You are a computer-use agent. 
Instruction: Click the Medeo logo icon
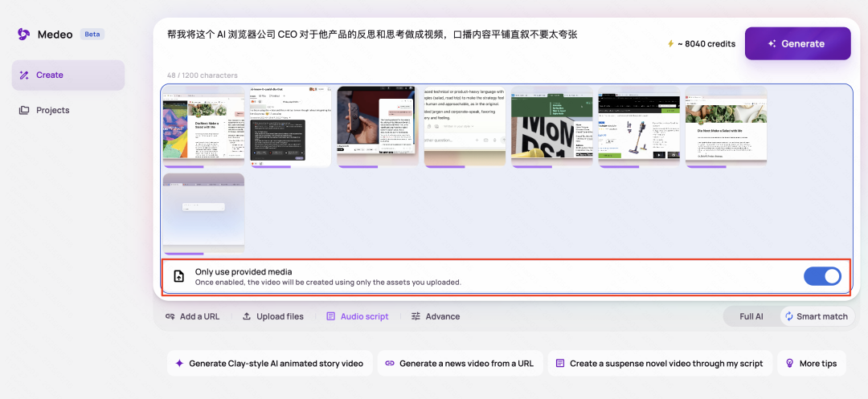pyautogui.click(x=24, y=35)
